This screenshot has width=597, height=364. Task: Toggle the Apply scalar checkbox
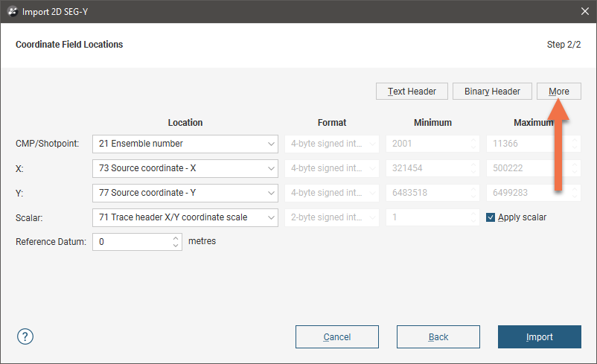coord(491,217)
